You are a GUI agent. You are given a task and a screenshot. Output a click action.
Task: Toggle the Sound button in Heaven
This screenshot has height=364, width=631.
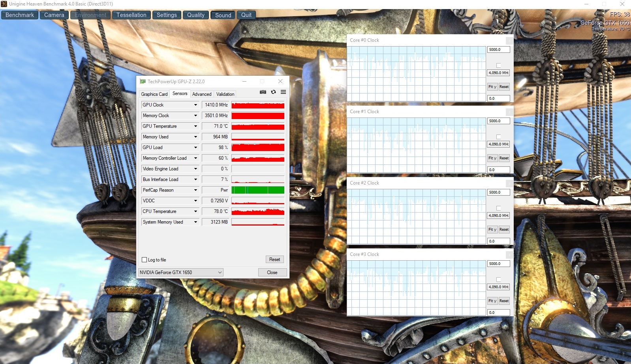coord(223,15)
